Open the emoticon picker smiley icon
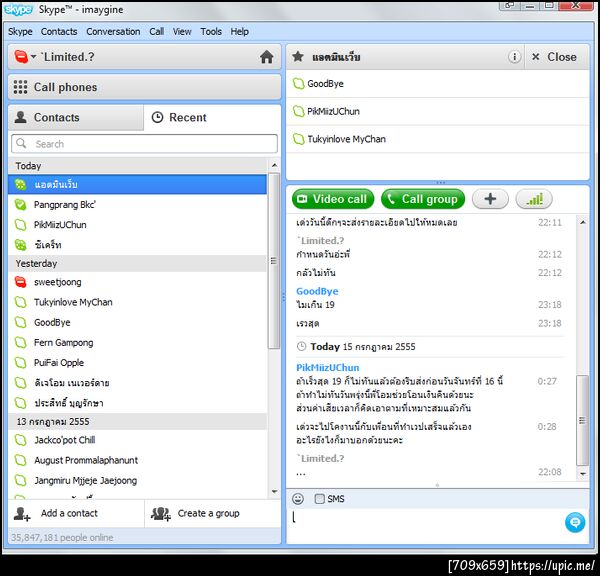Screen dimensions: 600x576 click(298, 499)
